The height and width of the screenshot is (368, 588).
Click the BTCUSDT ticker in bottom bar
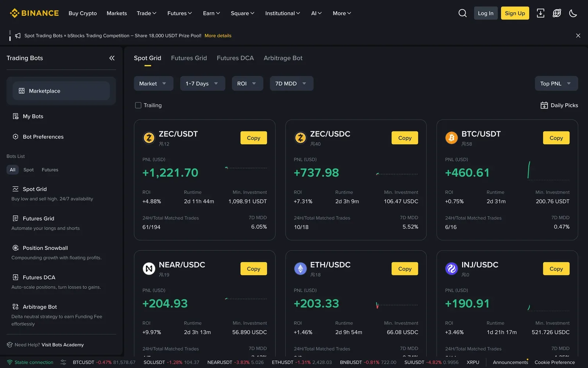[x=104, y=362]
